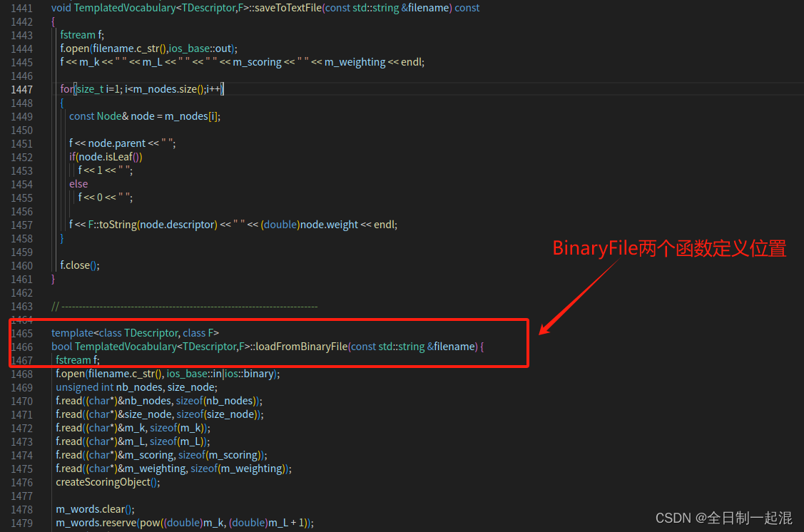Click sizeof(m_scoring) on line 1474
The width and height of the screenshot is (804, 532).
220,455
